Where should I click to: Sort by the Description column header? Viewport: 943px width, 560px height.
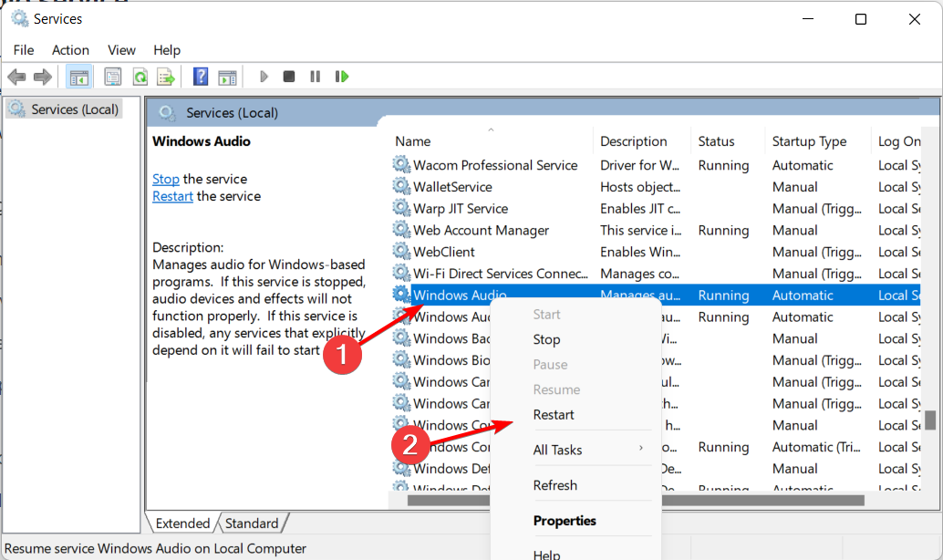(642, 141)
